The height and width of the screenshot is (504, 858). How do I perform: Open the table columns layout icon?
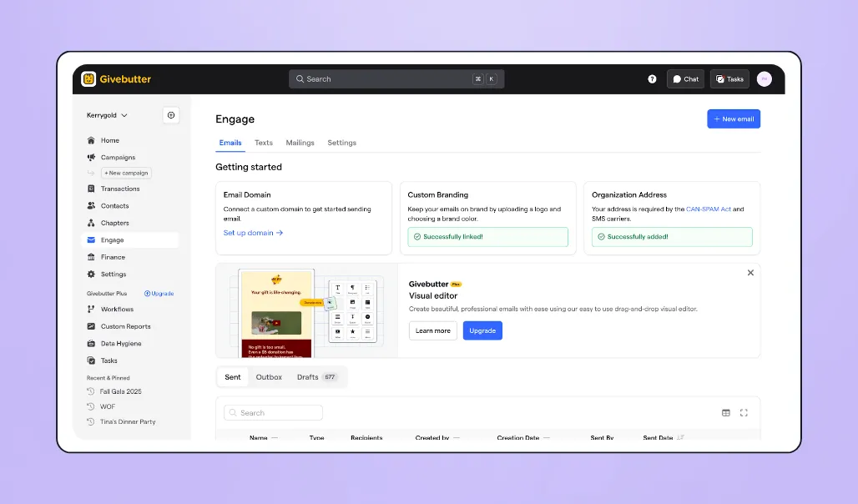pyautogui.click(x=725, y=412)
